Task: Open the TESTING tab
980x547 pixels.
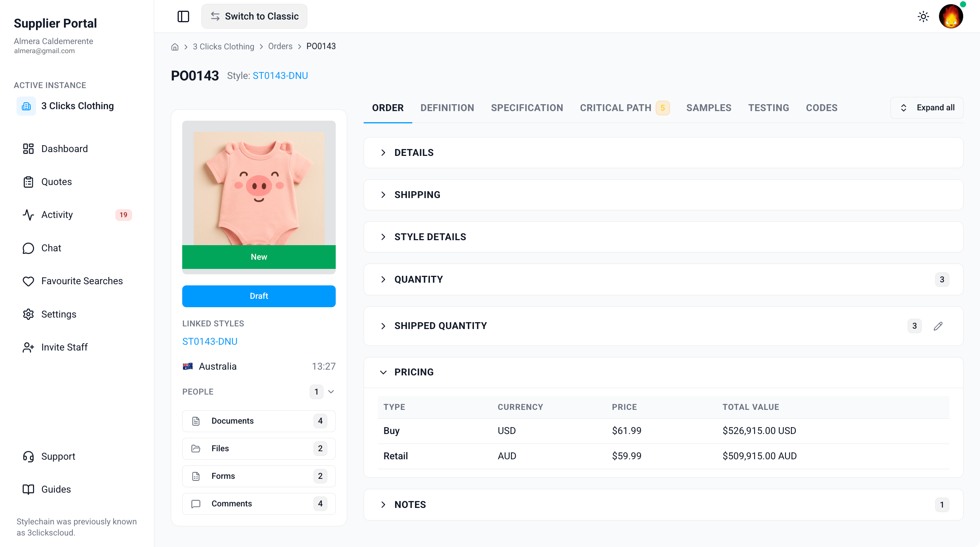Action: click(x=769, y=108)
